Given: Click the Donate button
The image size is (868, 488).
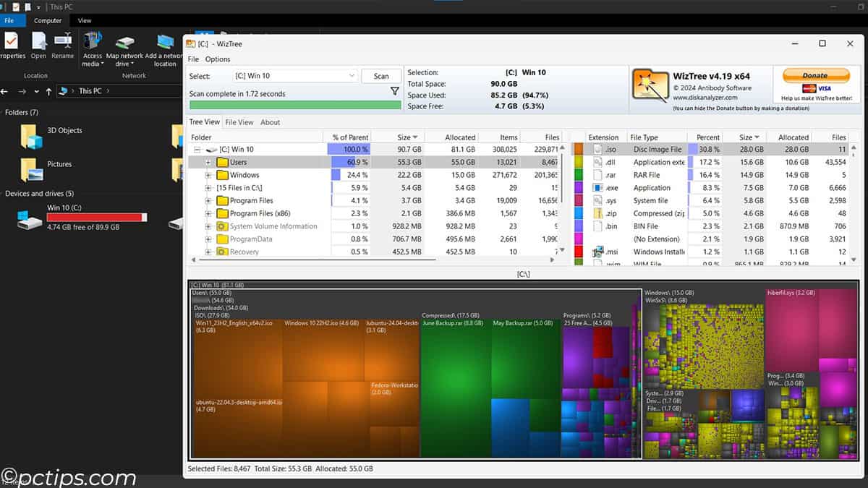Looking at the screenshot, I should click(816, 74).
